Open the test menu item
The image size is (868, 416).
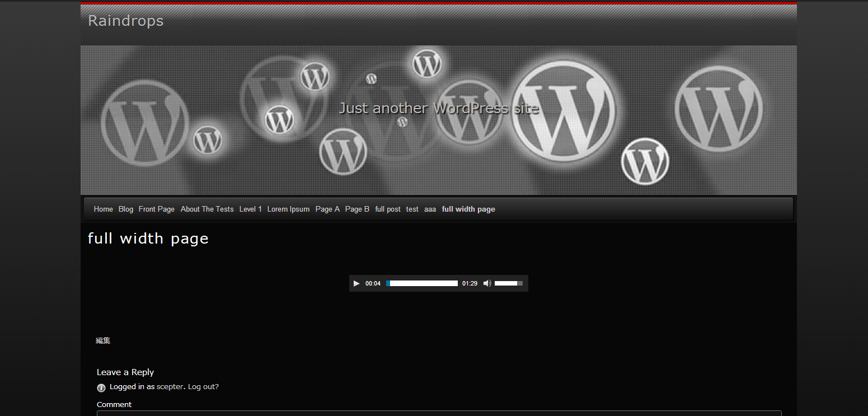(412, 209)
